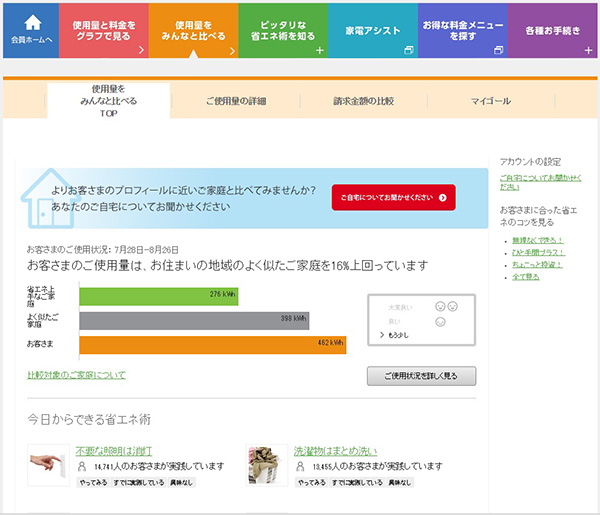Click the gray 398 kWh bar
Image resolution: width=600 pixels, height=515 pixels.
[x=194, y=321]
